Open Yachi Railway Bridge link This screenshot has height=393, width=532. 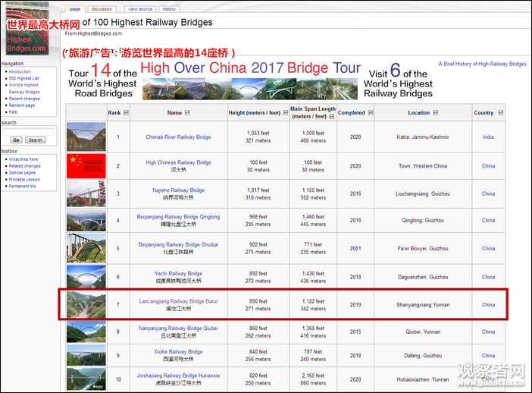[x=178, y=273]
